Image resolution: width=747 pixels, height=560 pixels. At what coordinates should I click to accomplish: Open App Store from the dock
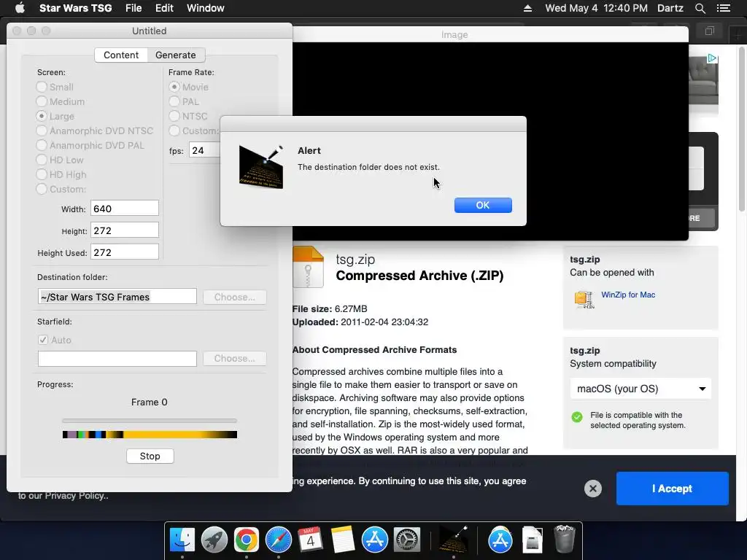[x=374, y=540]
